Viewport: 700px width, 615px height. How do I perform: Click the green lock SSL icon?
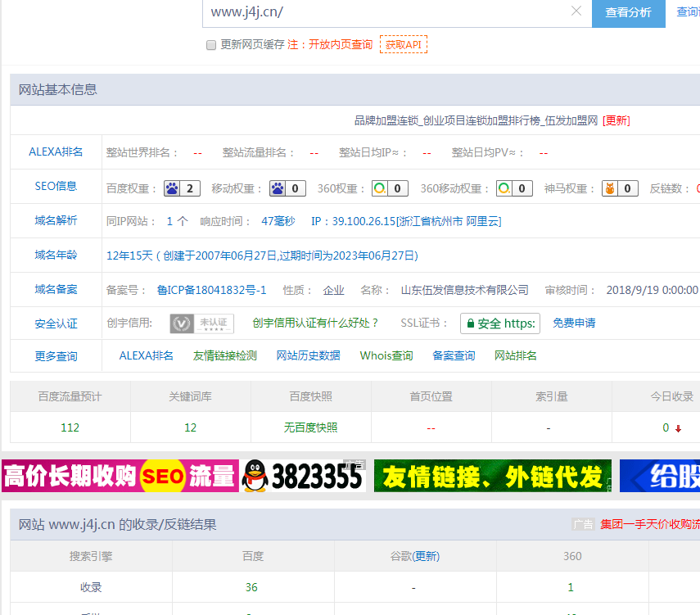(470, 323)
